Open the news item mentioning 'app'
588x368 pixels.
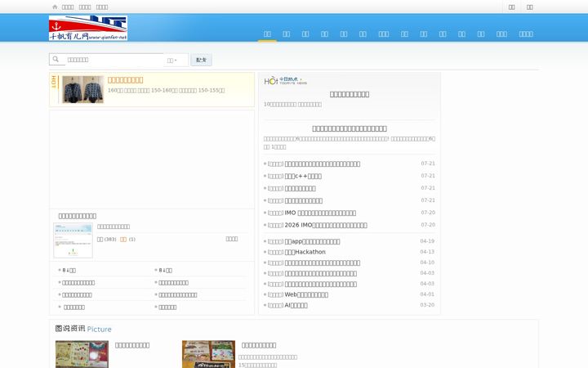[312, 241]
